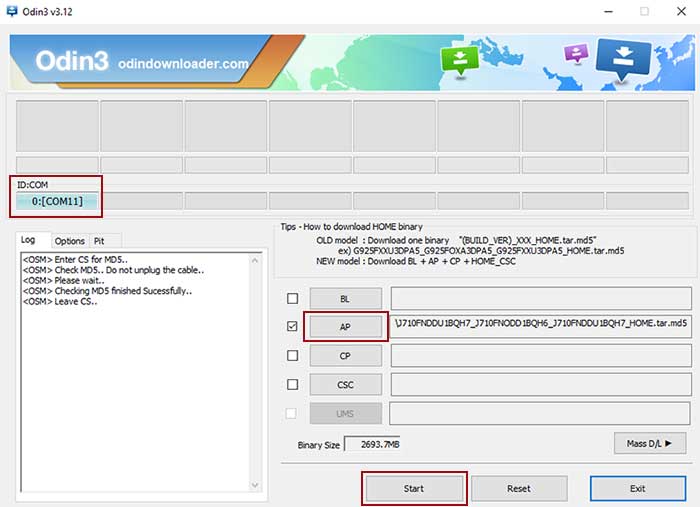Click the log scrollbar up arrow
Screen dimensions: 700x507
coord(255,259)
